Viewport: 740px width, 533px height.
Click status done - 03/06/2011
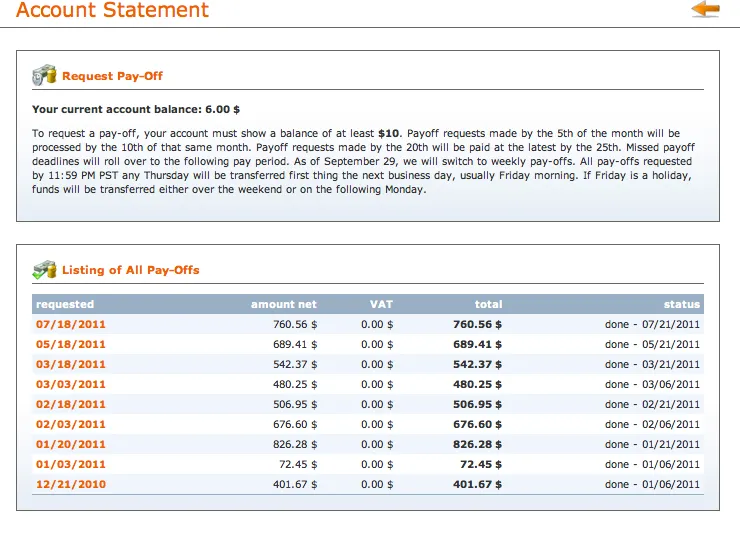[x=652, y=384]
